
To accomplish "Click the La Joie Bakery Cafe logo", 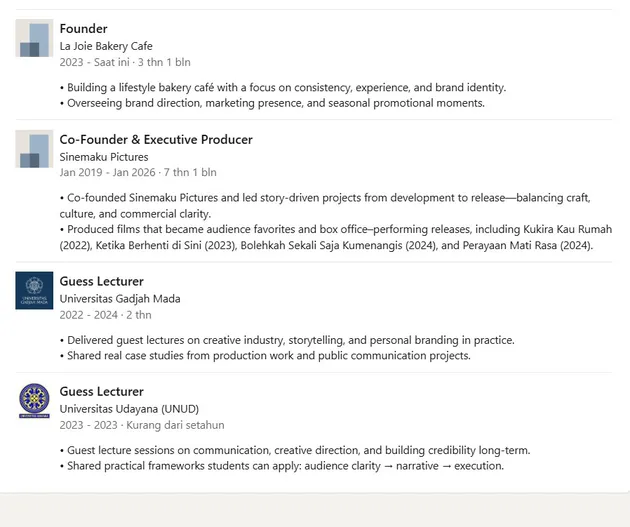I will pyautogui.click(x=34, y=38).
